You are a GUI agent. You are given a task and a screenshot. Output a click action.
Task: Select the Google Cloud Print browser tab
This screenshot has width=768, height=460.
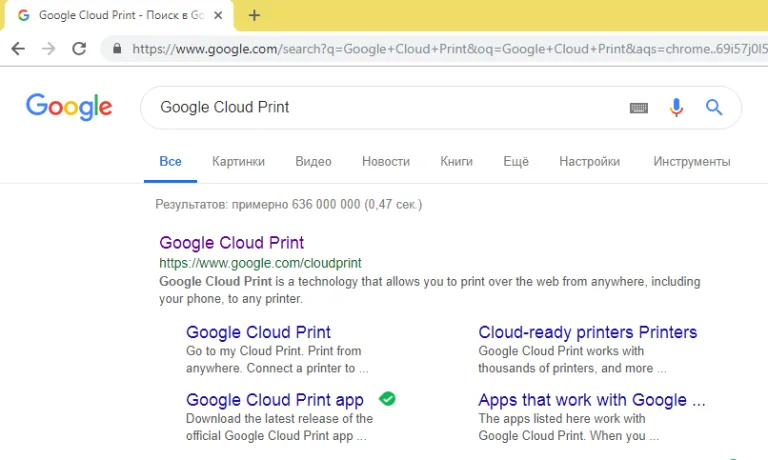click(x=119, y=15)
